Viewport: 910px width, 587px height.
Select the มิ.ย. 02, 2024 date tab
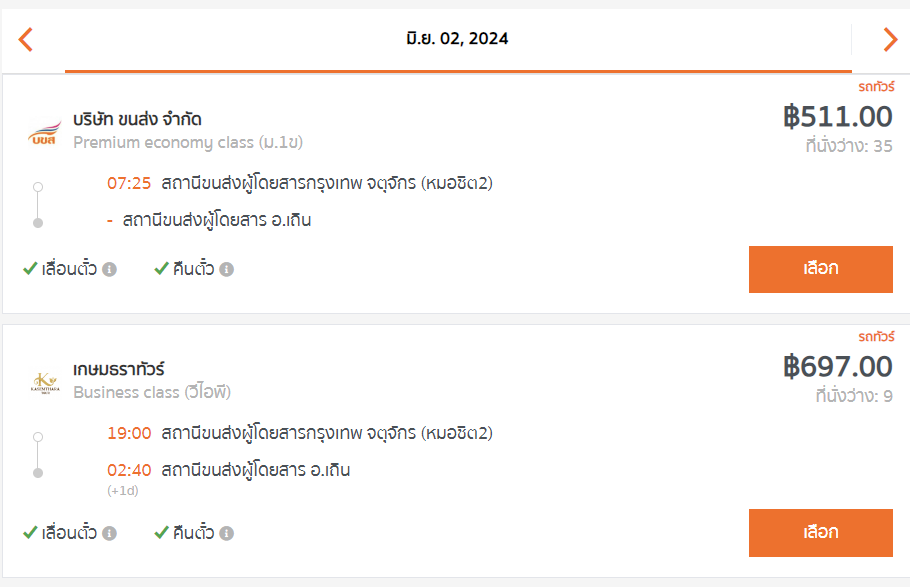[458, 39]
